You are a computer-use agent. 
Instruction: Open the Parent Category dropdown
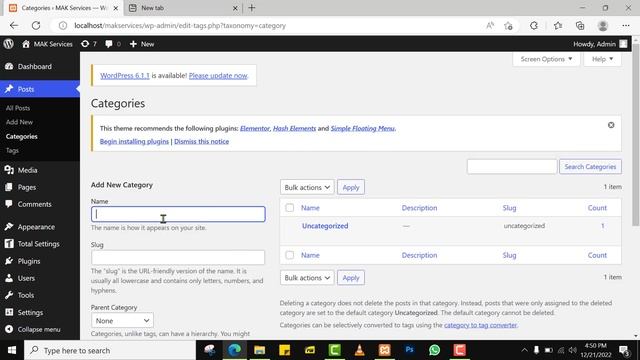point(122,320)
